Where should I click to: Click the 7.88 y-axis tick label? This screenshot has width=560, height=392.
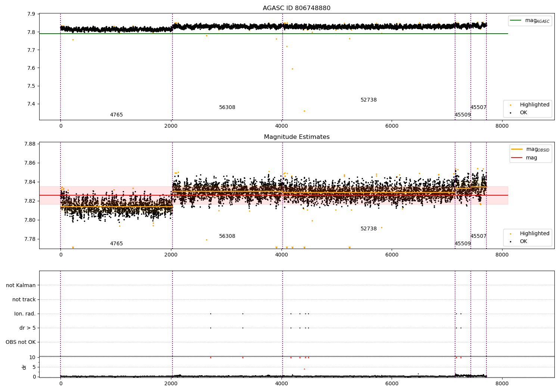click(30, 144)
